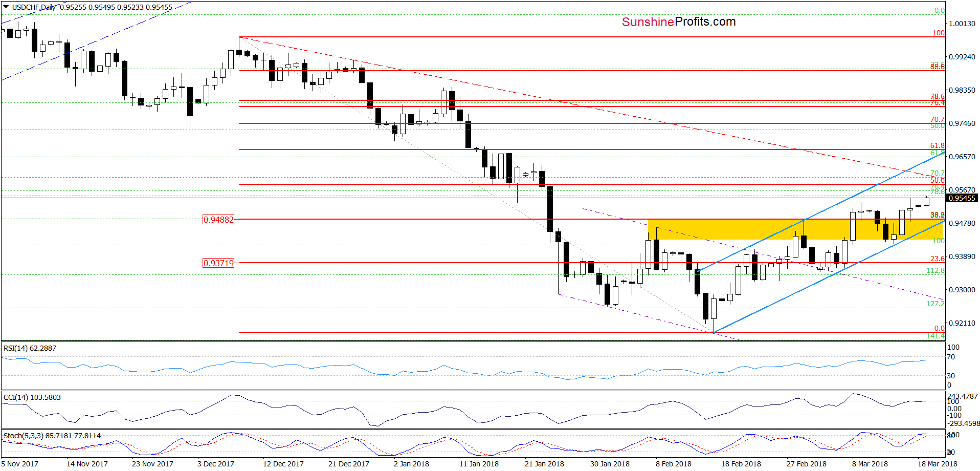Click the 0.93890 price axis value
Screen dimensions: 980x471
[x=962, y=256]
